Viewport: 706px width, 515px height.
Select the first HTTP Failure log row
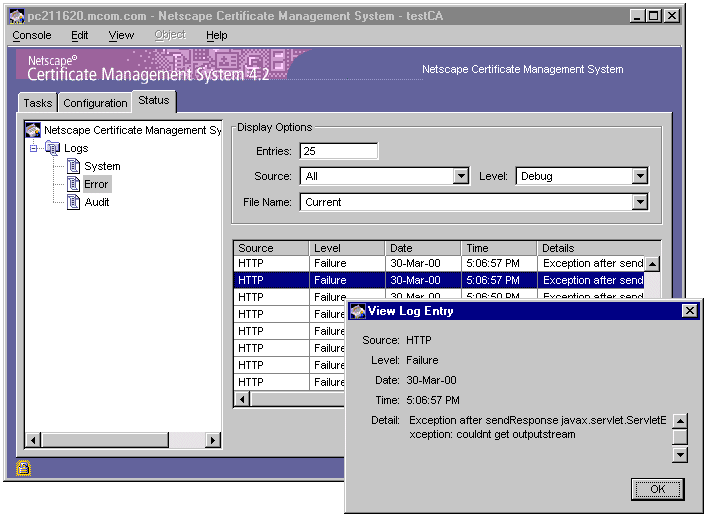point(439,263)
